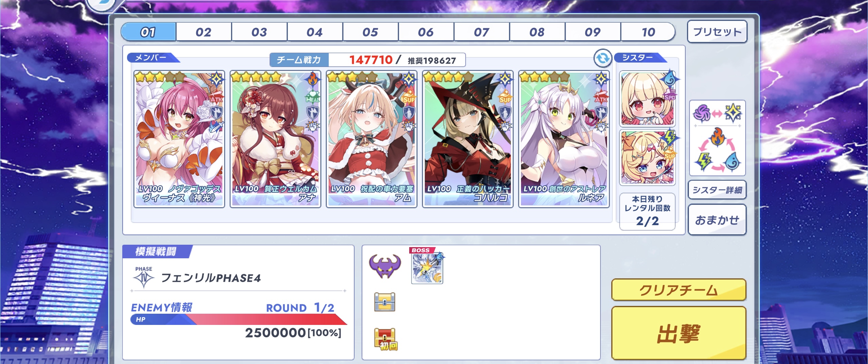The width and height of the screenshot is (868, 364).
Task: Click the blue treasure chest reward icon
Action: pos(384,302)
